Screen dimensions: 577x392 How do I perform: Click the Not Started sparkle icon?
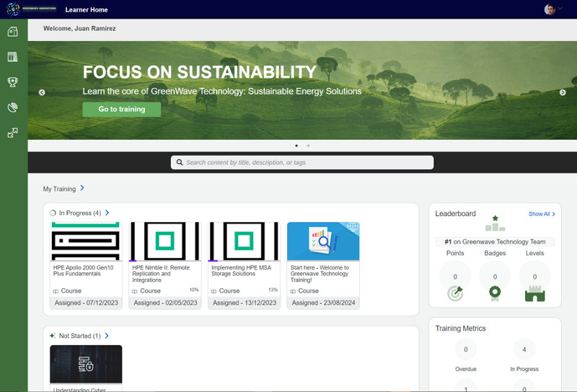pyautogui.click(x=53, y=335)
